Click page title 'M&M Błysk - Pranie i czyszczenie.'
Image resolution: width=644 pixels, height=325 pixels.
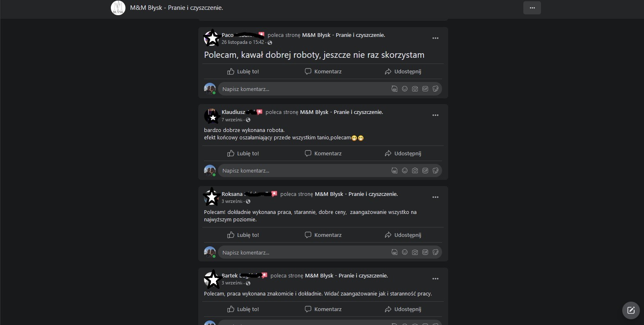click(176, 8)
